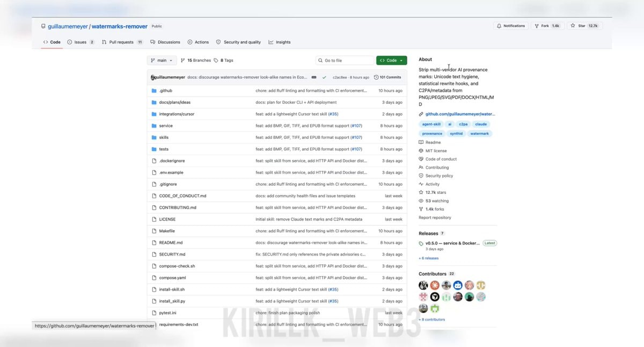Open the .github folder
Viewport: 644px width, 347px height.
(x=165, y=91)
